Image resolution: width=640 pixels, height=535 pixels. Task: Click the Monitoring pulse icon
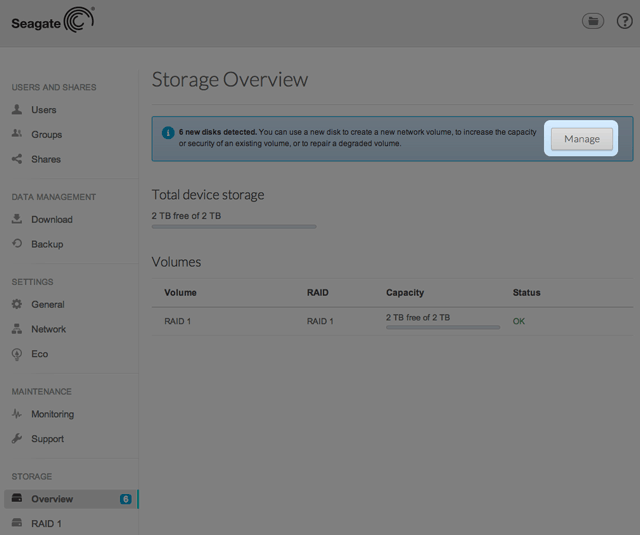coord(17,414)
